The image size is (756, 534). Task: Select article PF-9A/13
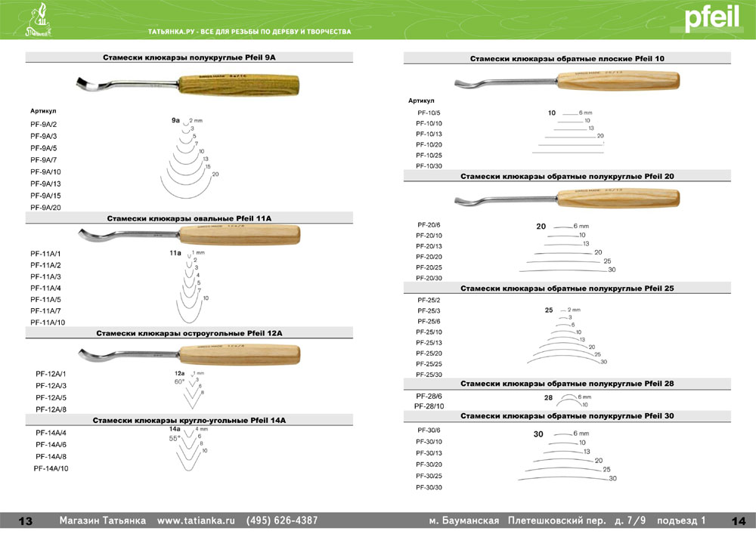(45, 184)
